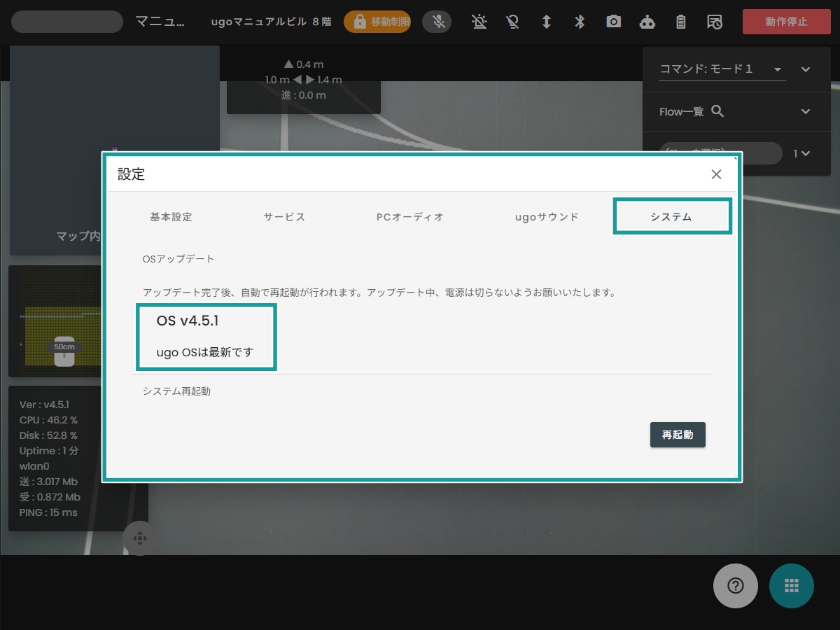Toggle the muted microphone button
Viewport: 840px width, 630px height.
[x=439, y=22]
